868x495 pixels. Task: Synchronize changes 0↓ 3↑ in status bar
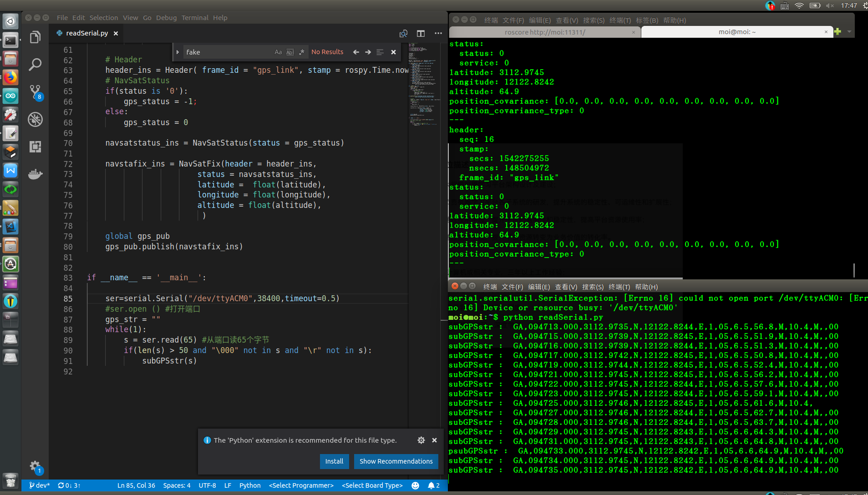click(x=69, y=485)
